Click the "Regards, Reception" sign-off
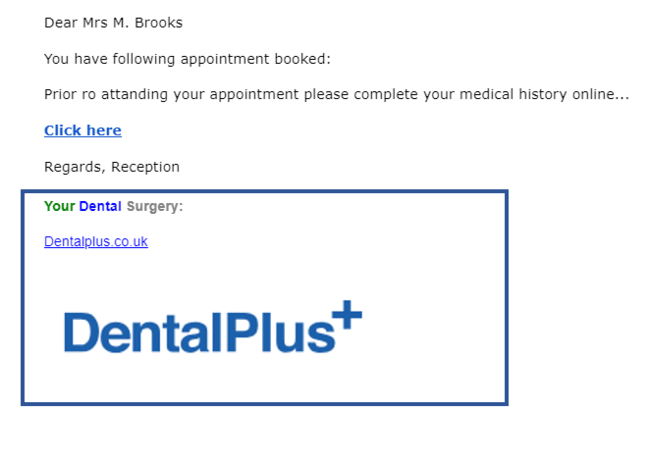The width and height of the screenshot is (650, 463). [112, 167]
